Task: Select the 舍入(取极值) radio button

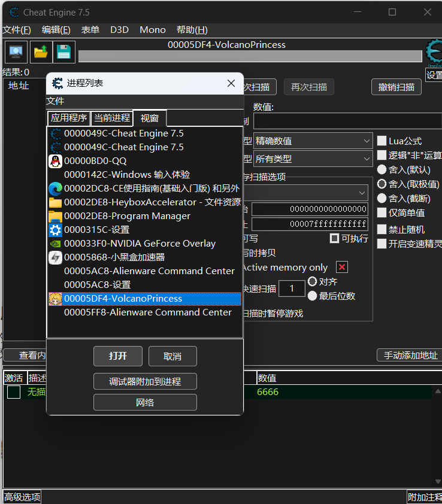Action: [382, 184]
